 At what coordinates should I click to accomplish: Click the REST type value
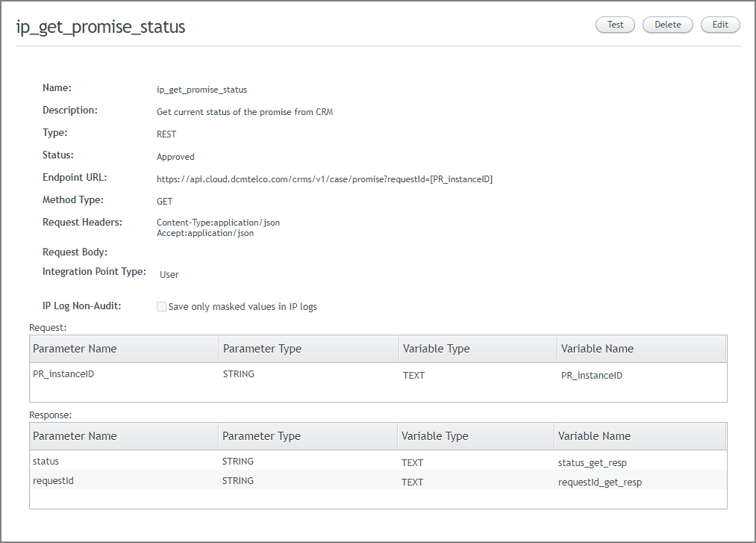(166, 134)
